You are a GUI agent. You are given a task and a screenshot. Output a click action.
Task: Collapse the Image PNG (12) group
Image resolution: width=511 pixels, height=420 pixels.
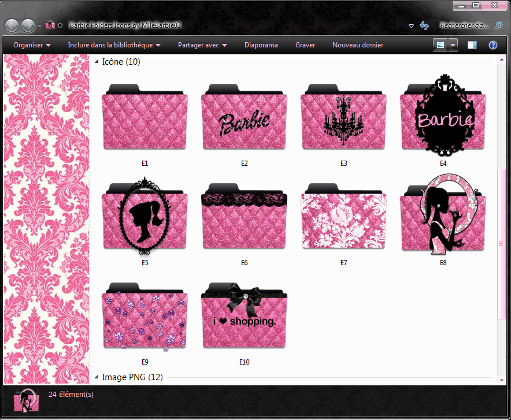coord(97,377)
